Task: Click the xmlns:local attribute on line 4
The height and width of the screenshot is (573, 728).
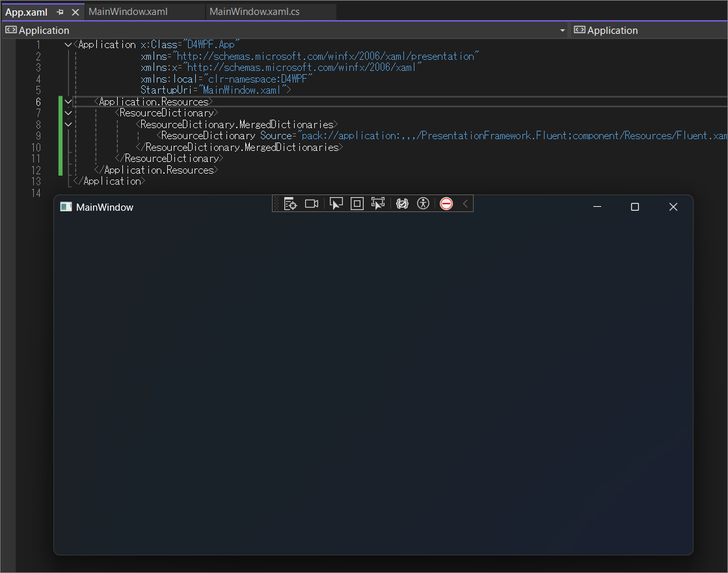Action: click(169, 79)
